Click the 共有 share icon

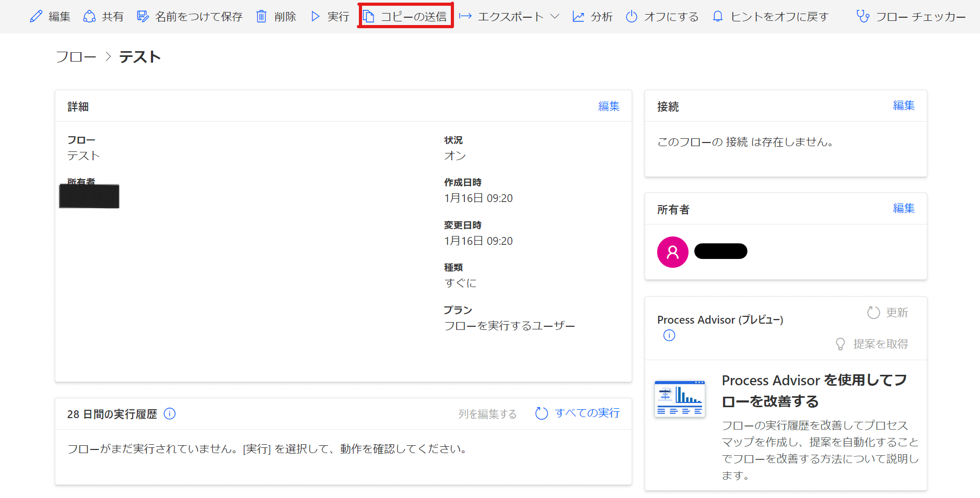[89, 17]
